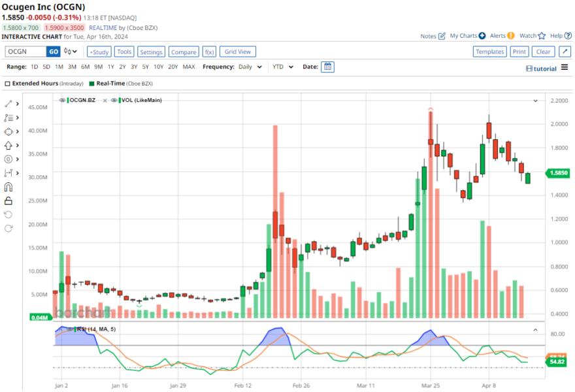Viewport: 575px width, 392px height.
Task: Expand shapes tool options arrow
Action: pos(18,131)
